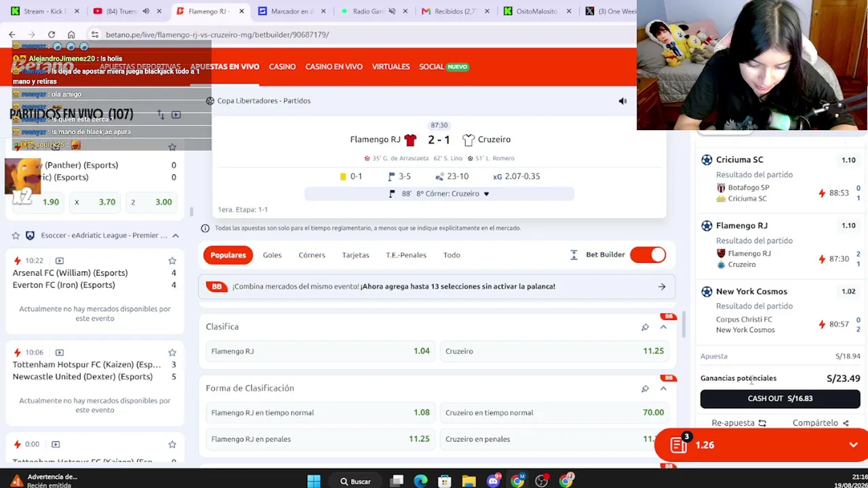Open live stream icon for Arsenal match
This screenshot has width=868, height=488.
(x=60, y=261)
